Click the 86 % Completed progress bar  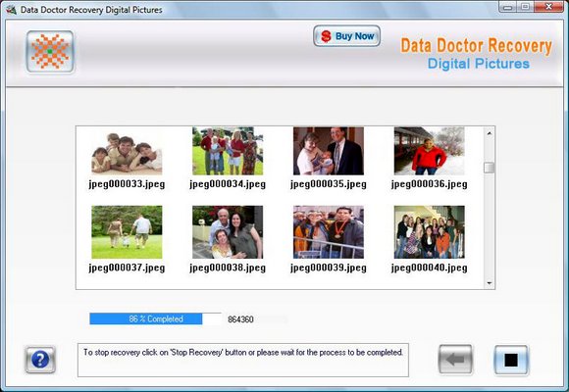155,318
